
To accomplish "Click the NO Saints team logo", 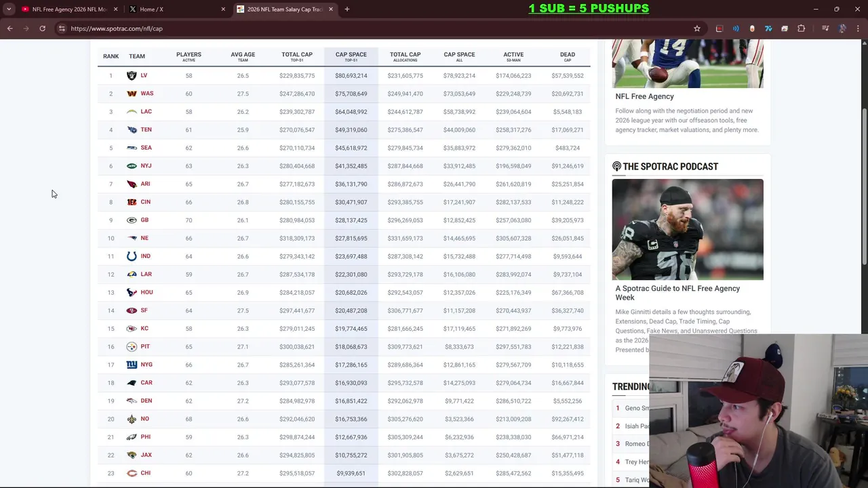I will coord(132,419).
